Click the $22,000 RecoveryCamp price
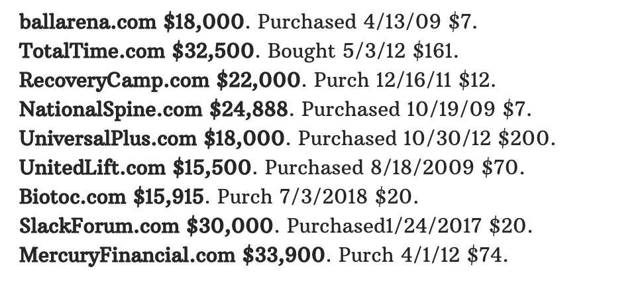644x285 pixels. click(258, 80)
